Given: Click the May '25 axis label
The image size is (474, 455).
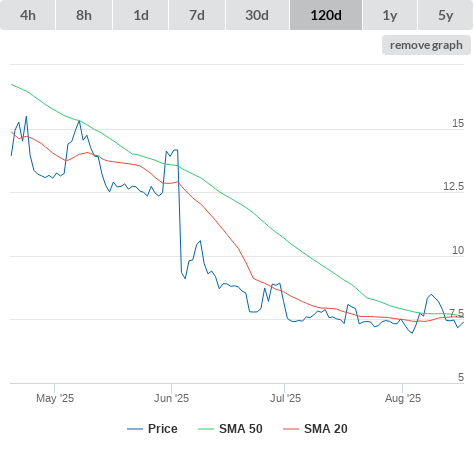Looking at the screenshot, I should coord(55,398).
